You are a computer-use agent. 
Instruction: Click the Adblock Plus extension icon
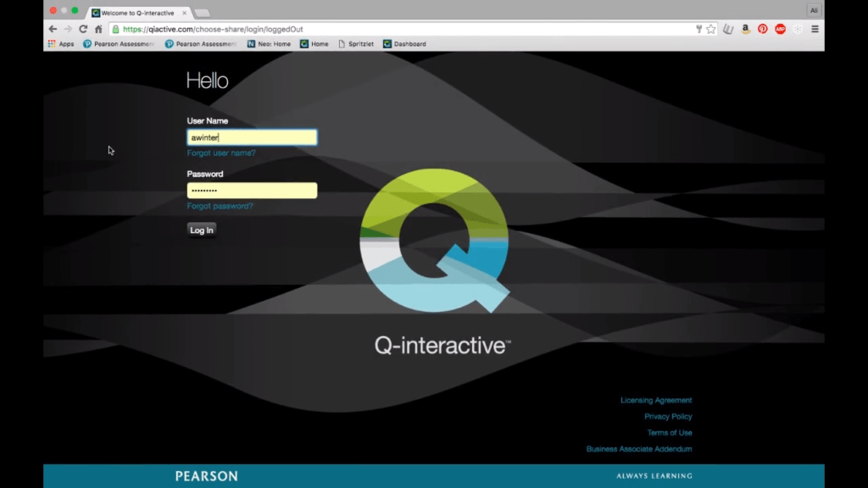pos(780,29)
